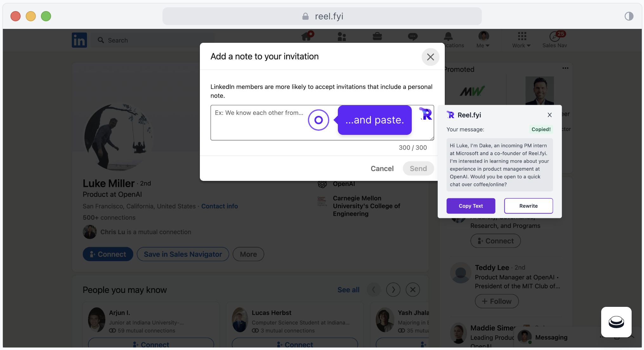Open the Contact info link
Screen dimensions: 644x350
pyautogui.click(x=220, y=206)
